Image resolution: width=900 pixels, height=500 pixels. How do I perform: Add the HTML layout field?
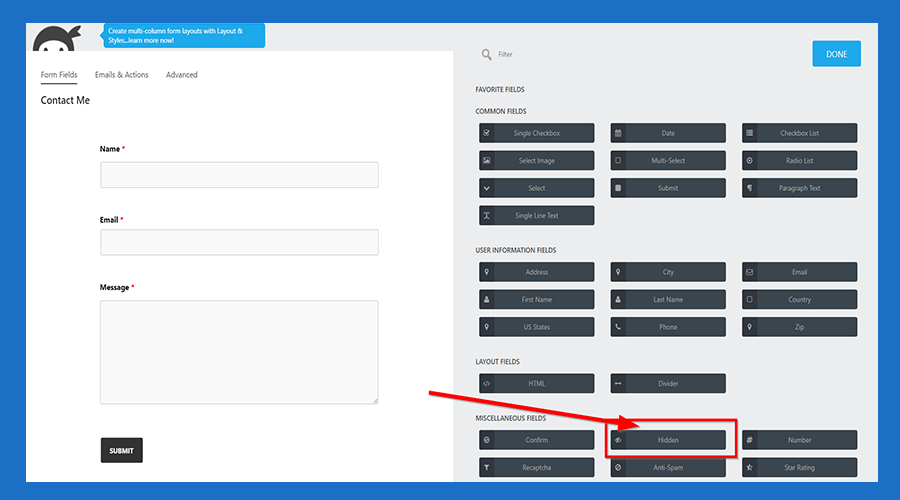click(536, 384)
